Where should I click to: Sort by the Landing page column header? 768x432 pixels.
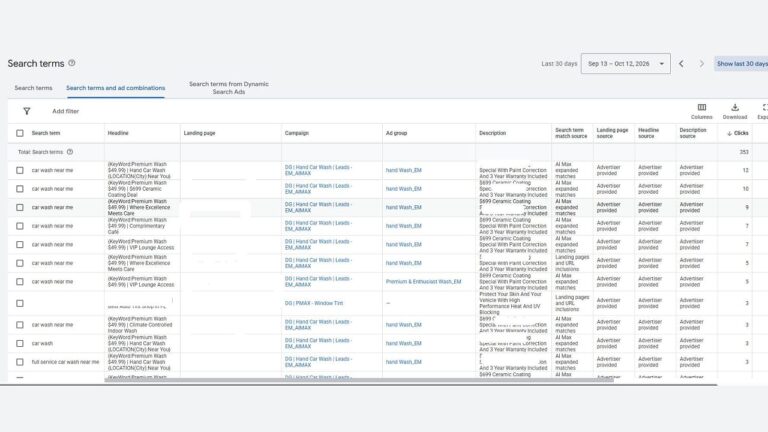[x=199, y=133]
